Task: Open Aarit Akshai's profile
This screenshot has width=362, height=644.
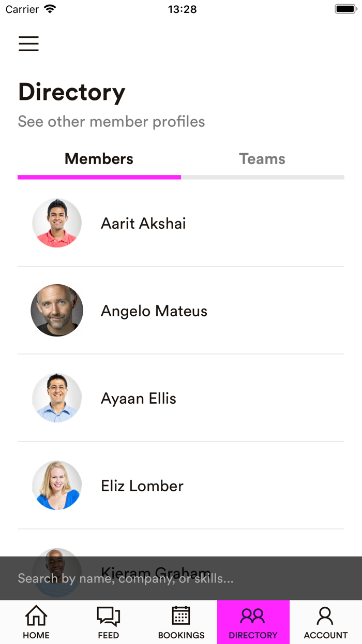Action: (x=143, y=224)
